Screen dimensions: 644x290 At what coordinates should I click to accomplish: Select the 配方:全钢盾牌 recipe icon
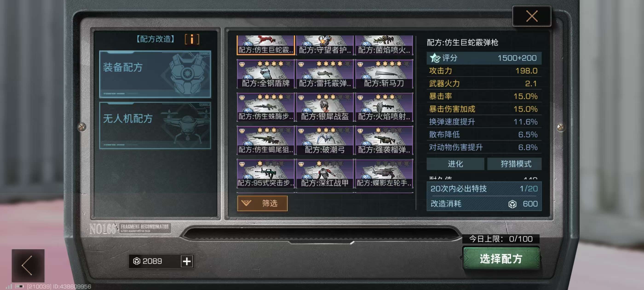pos(266,74)
